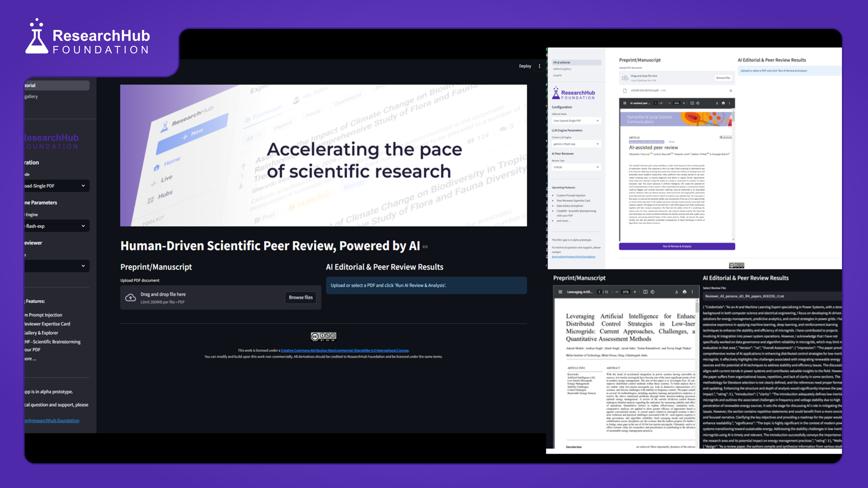The height and width of the screenshot is (488, 868).
Task: Expand the flash-exp LLM engine dropdown in dark sidebar
Action: tap(56, 226)
